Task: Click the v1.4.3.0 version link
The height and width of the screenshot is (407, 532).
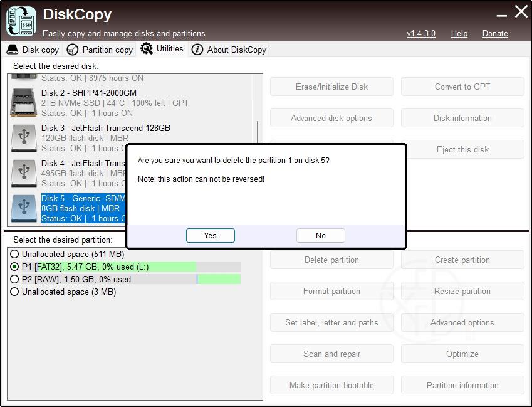Action: (420, 33)
